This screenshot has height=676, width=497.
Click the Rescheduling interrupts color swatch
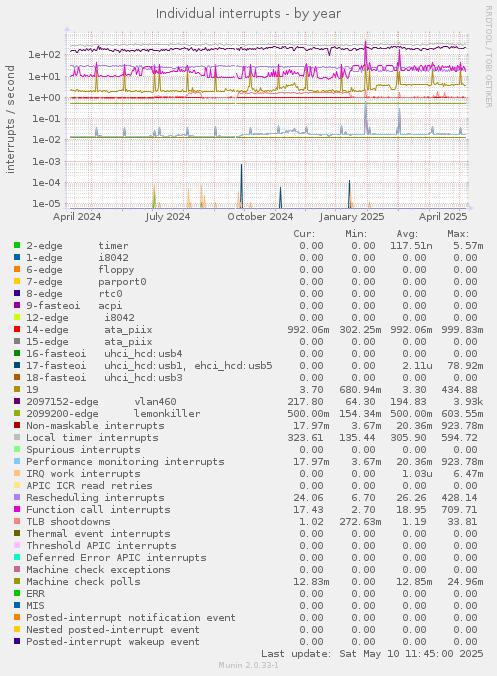17,497
